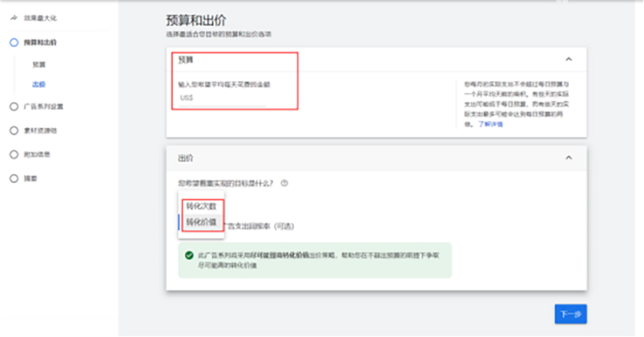The image size is (644, 337).
Task: Click the 下一步 button
Action: click(x=570, y=314)
